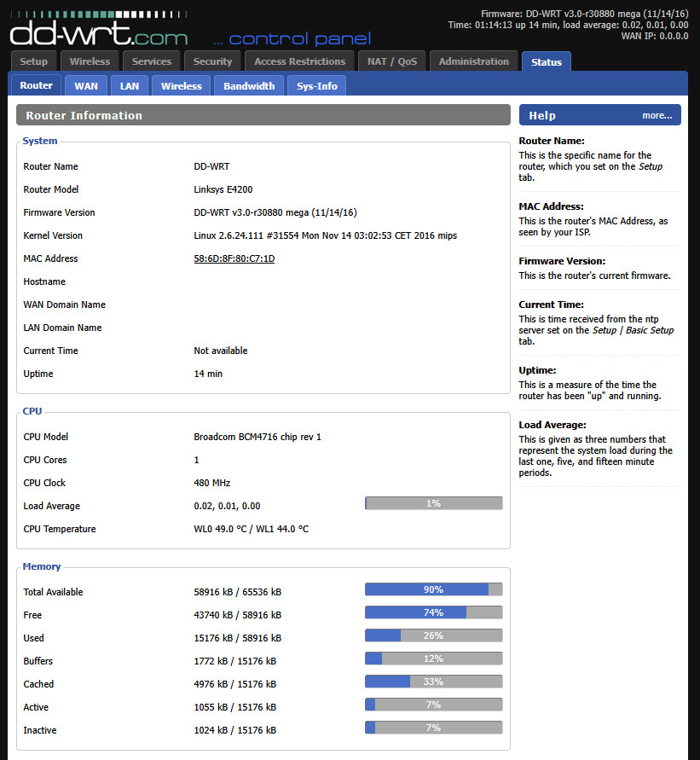Image resolution: width=700 pixels, height=760 pixels.
Task: Click the Load Average value 0.02, 0.01, 0.00
Action: (227, 506)
